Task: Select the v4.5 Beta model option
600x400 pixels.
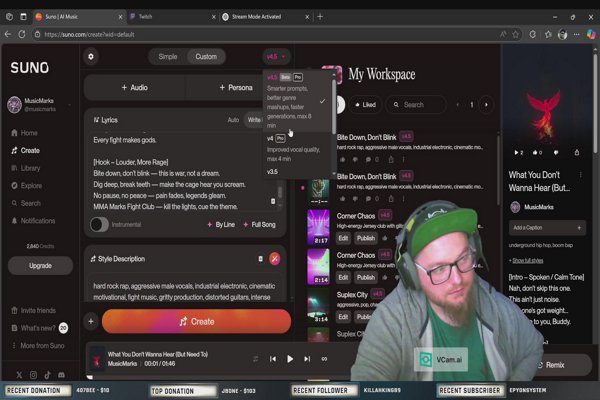Action: click(296, 101)
